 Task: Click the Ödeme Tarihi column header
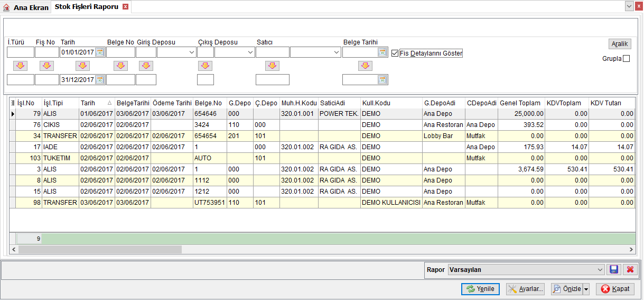click(x=172, y=103)
